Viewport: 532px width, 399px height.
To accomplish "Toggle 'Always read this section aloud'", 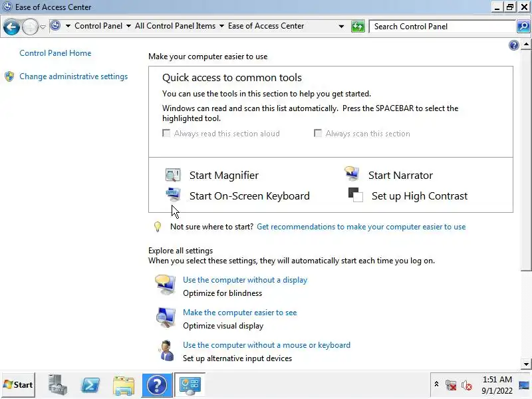I will point(166,134).
